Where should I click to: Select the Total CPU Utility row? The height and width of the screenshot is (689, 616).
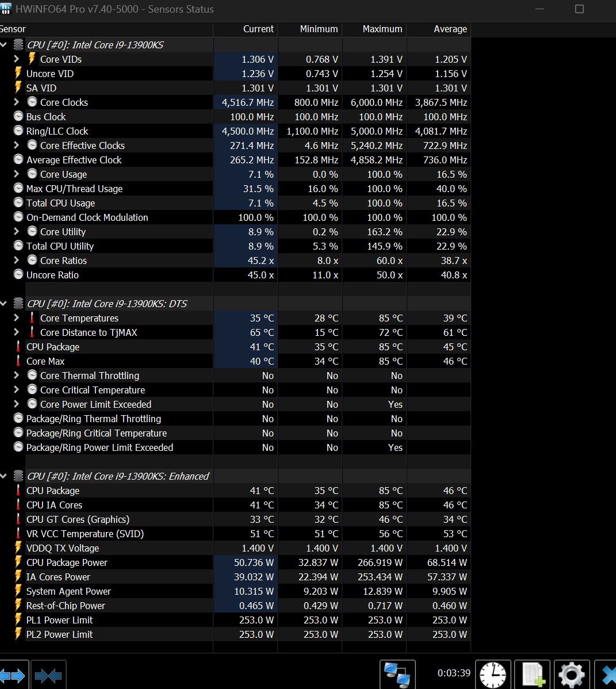(x=235, y=246)
